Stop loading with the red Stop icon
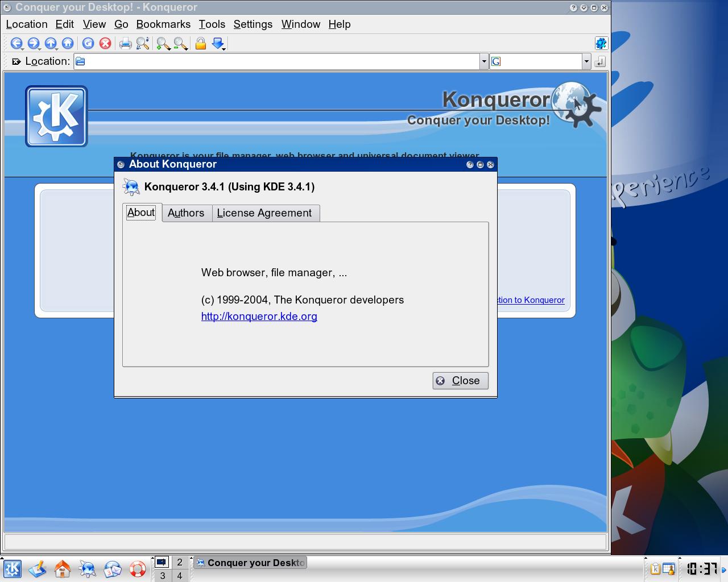This screenshot has height=582, width=728. click(x=105, y=43)
